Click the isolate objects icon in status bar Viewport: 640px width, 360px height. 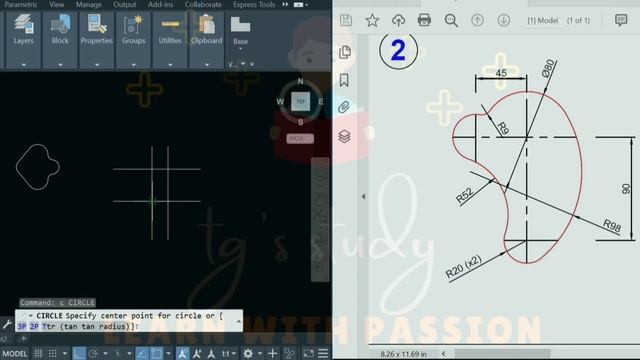pos(289,353)
